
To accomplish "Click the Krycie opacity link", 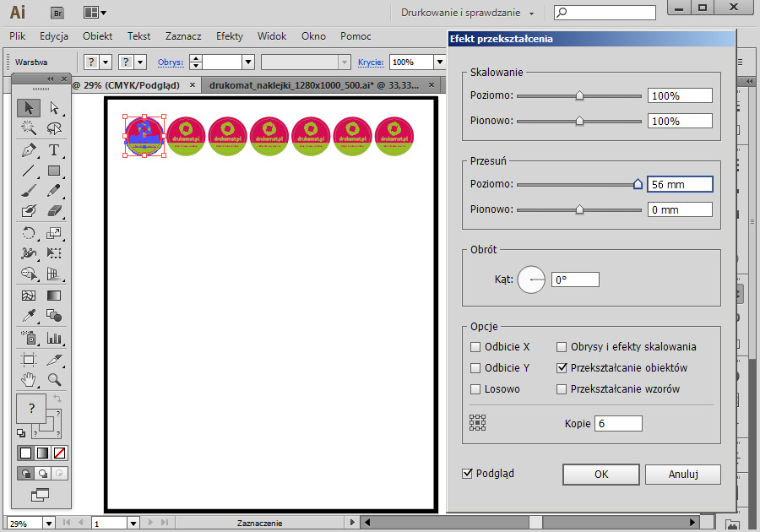I will click(x=371, y=62).
